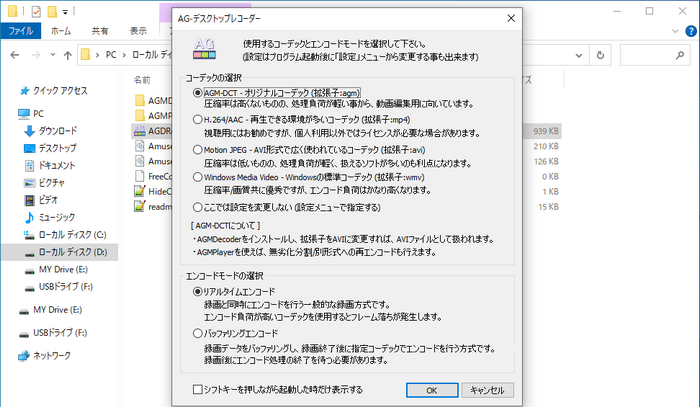This screenshot has height=407, width=700.
Task: Switch to 表示 ribbon tab
Action: tap(138, 31)
